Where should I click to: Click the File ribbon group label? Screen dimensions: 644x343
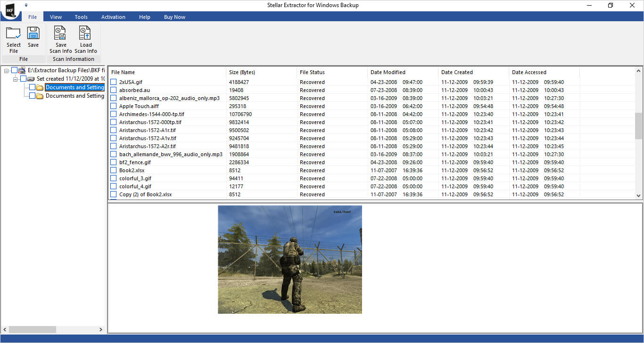click(24, 59)
